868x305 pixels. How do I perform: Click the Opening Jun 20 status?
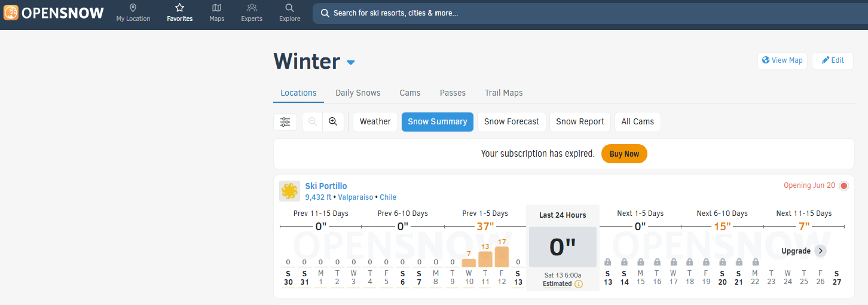pos(809,185)
